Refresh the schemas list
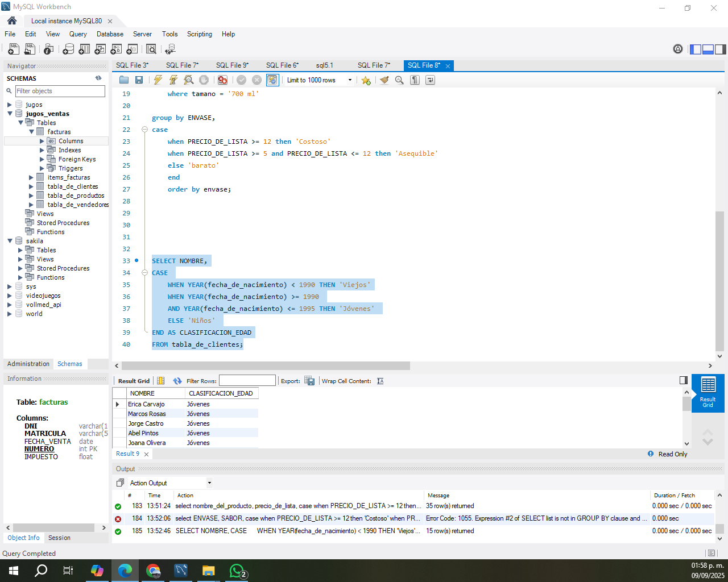The width and height of the screenshot is (728, 582). point(98,78)
